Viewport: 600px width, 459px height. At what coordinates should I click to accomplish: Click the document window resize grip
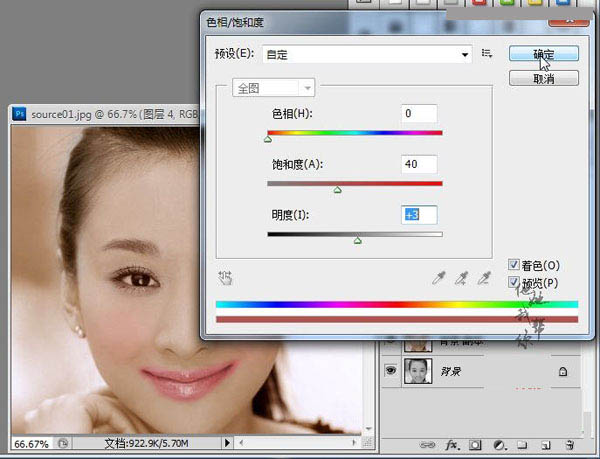pyautogui.click(x=367, y=443)
